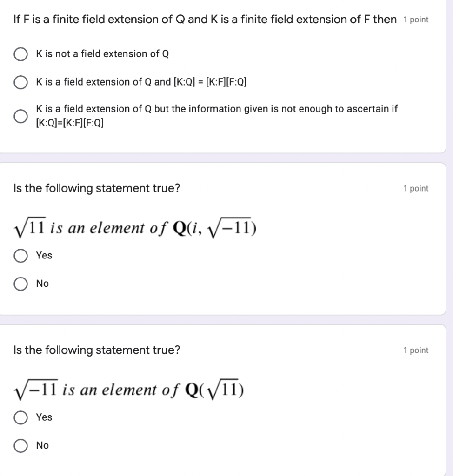Click the '1 point' label on the first question
Viewport: 453px width, 476px height.
416,20
